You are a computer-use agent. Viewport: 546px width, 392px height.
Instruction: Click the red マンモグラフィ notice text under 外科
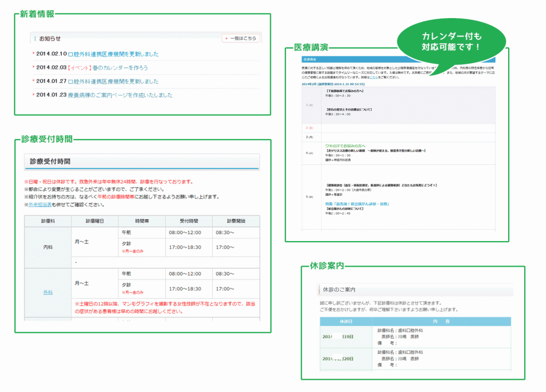click(x=165, y=308)
